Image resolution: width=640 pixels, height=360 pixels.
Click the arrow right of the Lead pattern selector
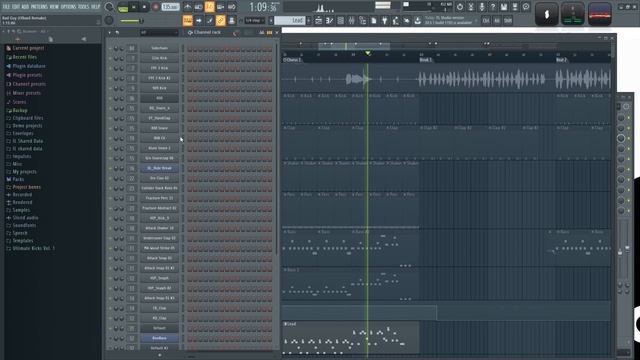click(309, 20)
